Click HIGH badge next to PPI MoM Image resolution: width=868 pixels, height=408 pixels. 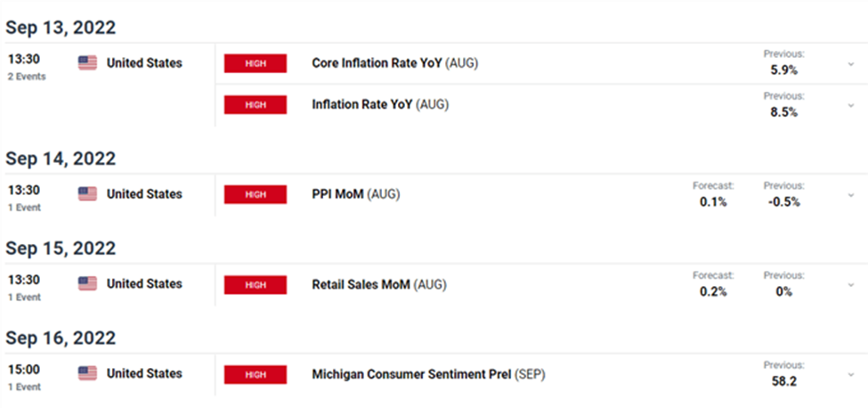pyautogui.click(x=256, y=194)
